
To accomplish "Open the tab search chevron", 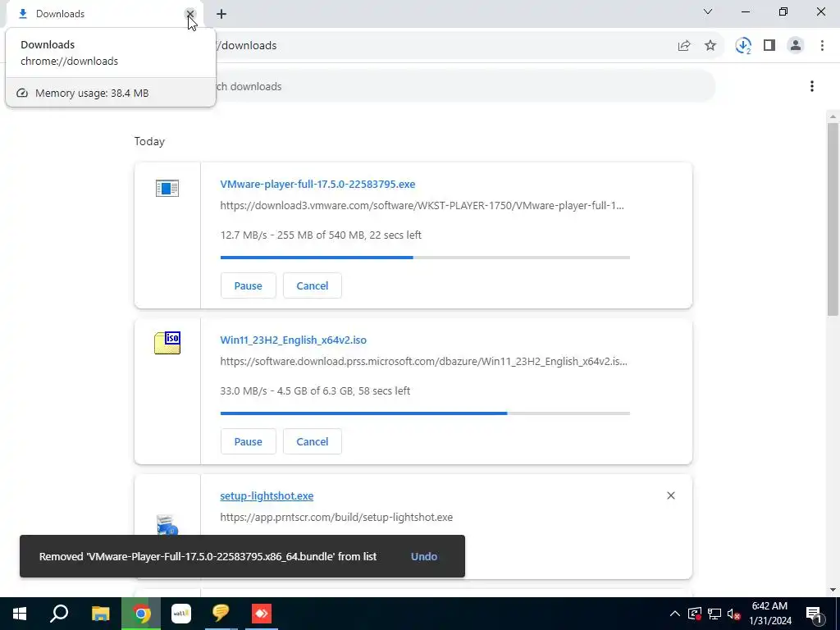I will [708, 11].
